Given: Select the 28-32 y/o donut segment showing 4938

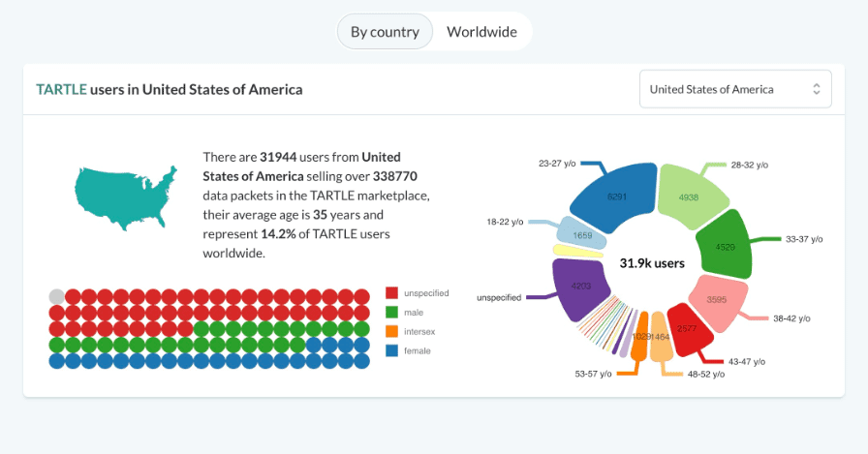Looking at the screenshot, I should point(690,197).
